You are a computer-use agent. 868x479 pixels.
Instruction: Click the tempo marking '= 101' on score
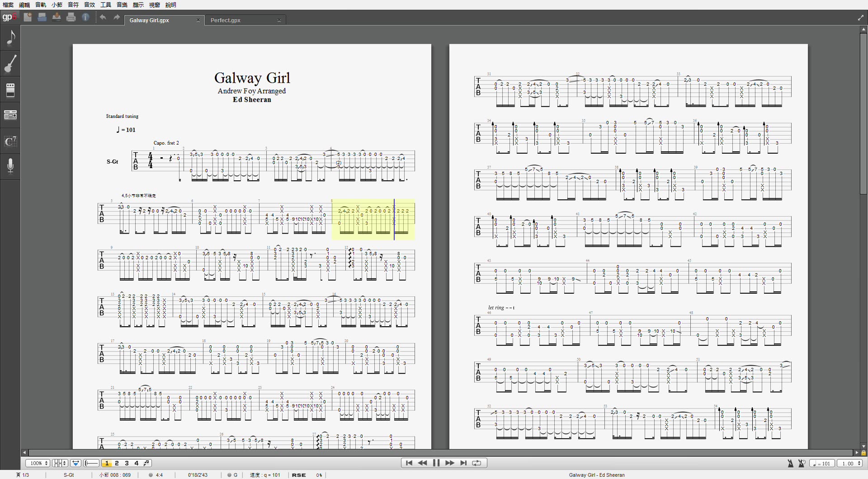[x=126, y=130]
